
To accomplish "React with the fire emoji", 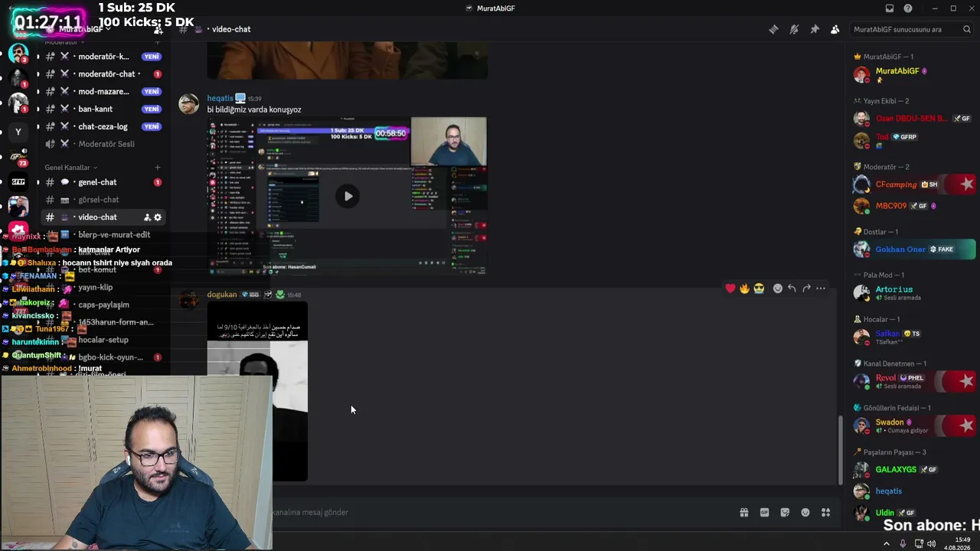I will 744,289.
